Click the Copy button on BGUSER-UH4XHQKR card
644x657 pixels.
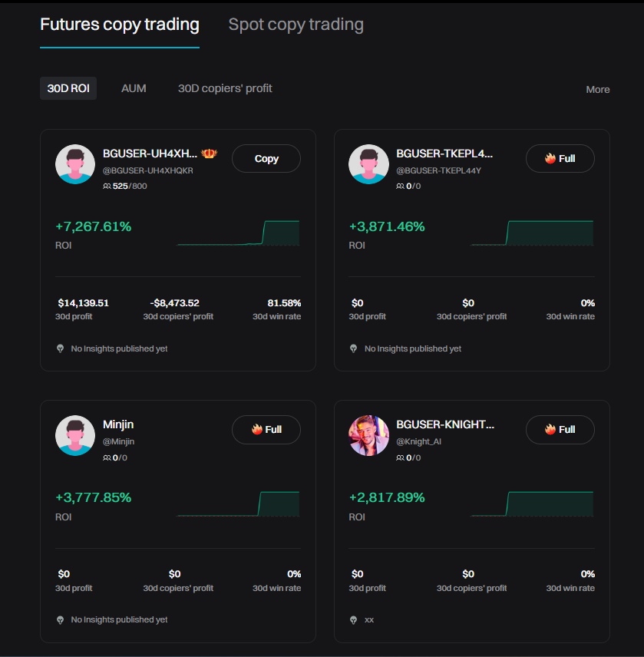[266, 158]
